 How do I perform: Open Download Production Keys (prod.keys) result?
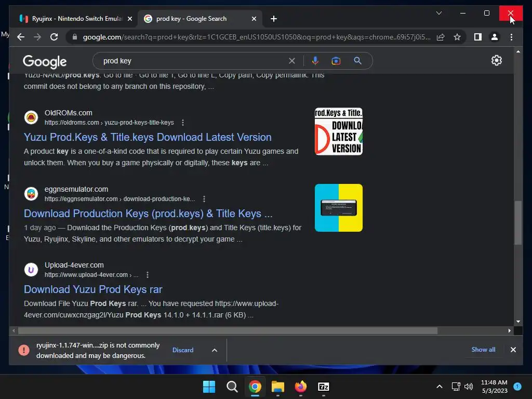148,214
